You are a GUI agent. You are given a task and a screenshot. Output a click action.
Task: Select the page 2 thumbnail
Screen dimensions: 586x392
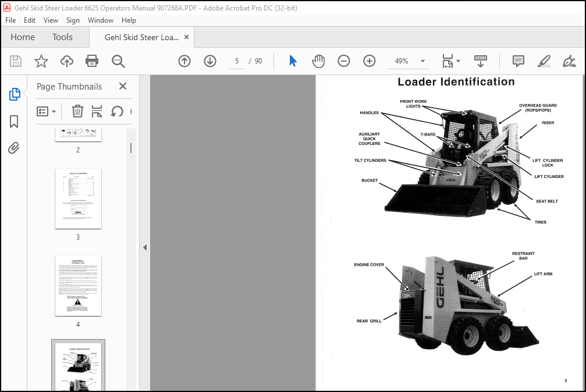[78, 135]
